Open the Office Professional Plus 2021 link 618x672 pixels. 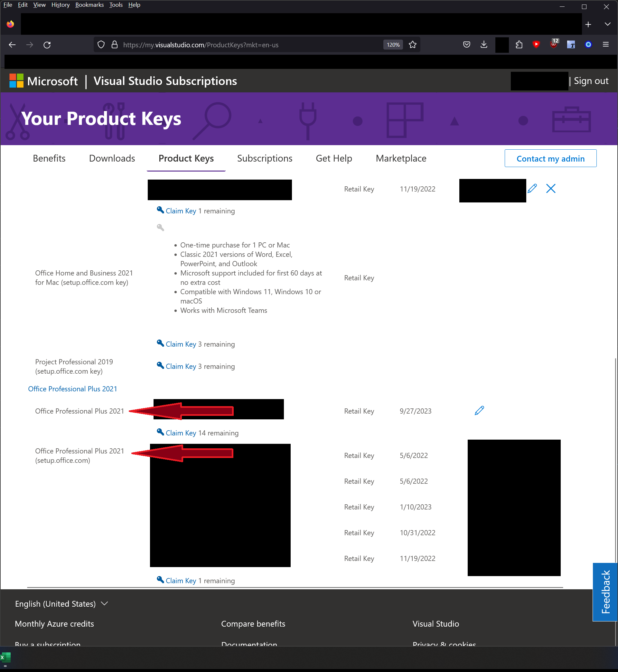tap(72, 389)
